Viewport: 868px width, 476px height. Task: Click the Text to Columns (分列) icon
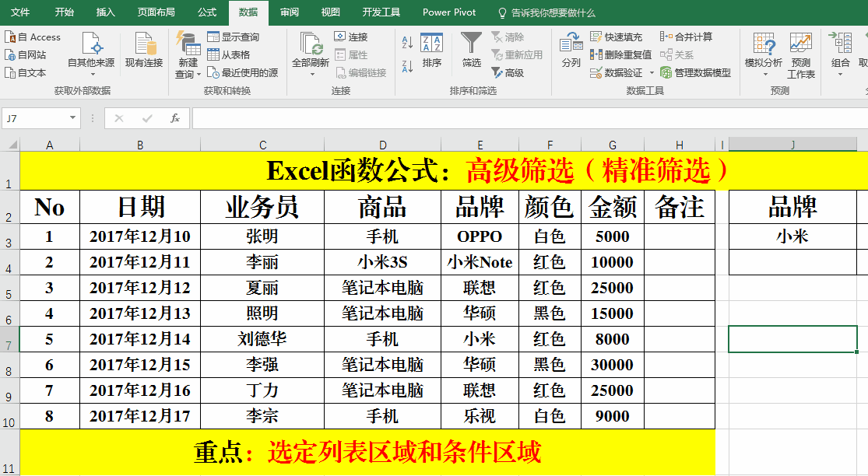pos(571,50)
